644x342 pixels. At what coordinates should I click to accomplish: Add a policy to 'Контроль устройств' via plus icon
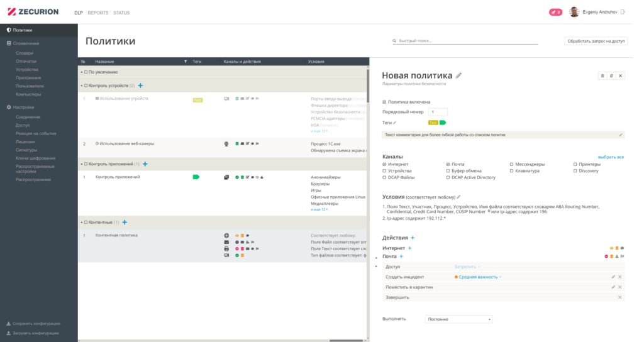click(x=140, y=85)
